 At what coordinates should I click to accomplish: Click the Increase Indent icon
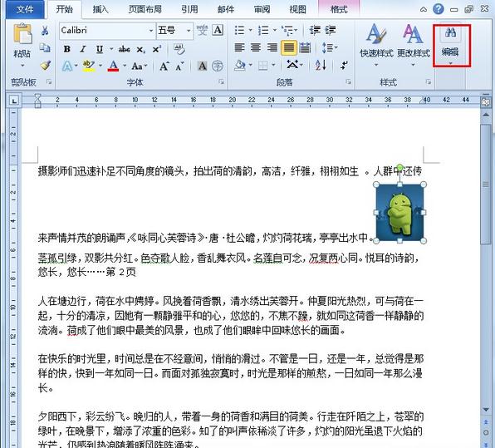point(331,30)
